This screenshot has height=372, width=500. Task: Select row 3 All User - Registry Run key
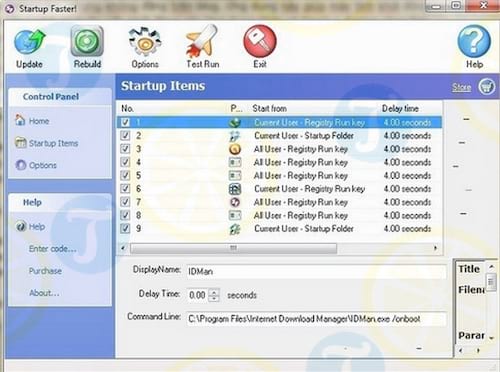pyautogui.click(x=279, y=149)
